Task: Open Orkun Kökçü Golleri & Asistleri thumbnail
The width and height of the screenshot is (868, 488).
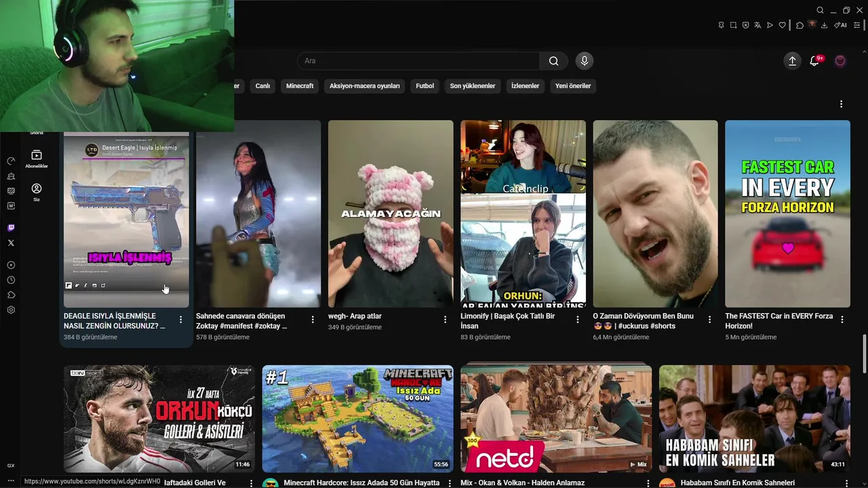Action: (x=159, y=419)
